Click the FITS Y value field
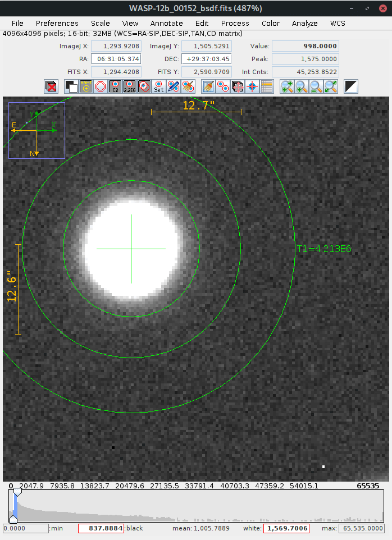Viewport: 392px width, 540px height. (206, 72)
